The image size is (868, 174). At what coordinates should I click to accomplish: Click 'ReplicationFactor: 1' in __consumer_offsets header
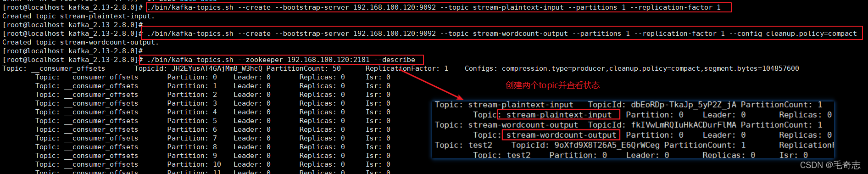pyautogui.click(x=406, y=68)
